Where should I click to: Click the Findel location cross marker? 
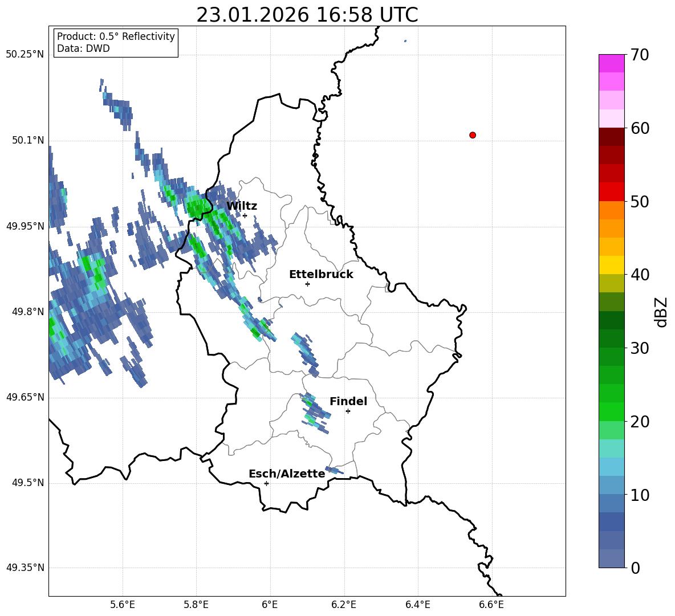click(x=348, y=411)
